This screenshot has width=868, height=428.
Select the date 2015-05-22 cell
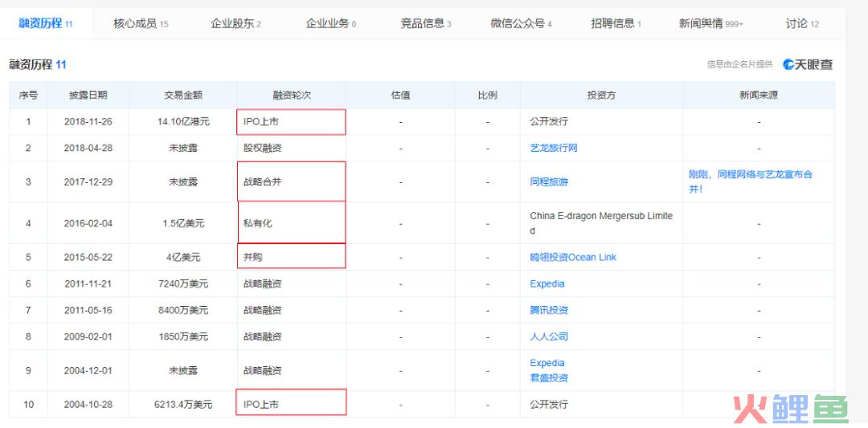point(88,257)
